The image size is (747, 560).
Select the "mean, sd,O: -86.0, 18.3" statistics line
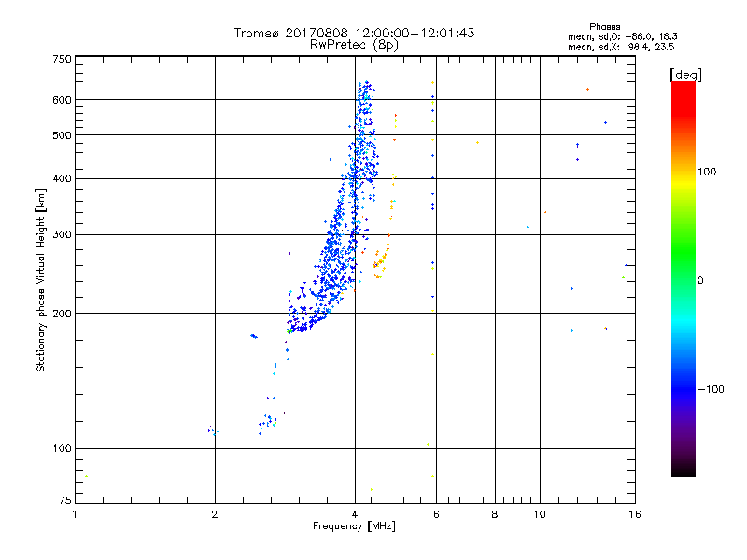(x=622, y=36)
